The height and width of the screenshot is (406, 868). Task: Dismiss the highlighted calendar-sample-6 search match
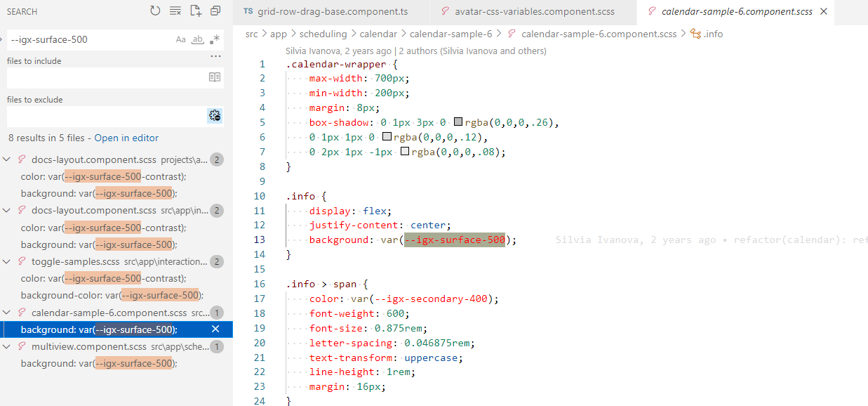click(217, 329)
